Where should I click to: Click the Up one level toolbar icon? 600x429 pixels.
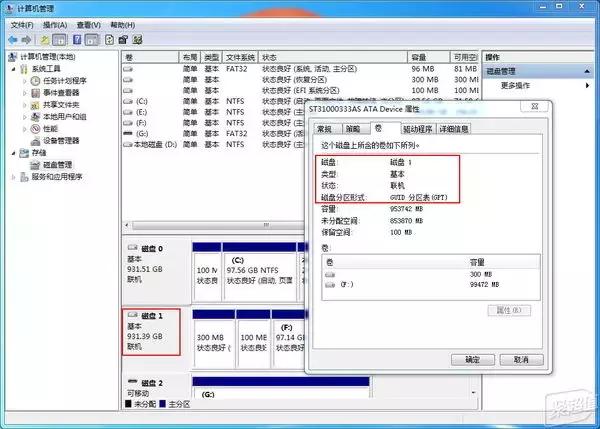click(45, 39)
